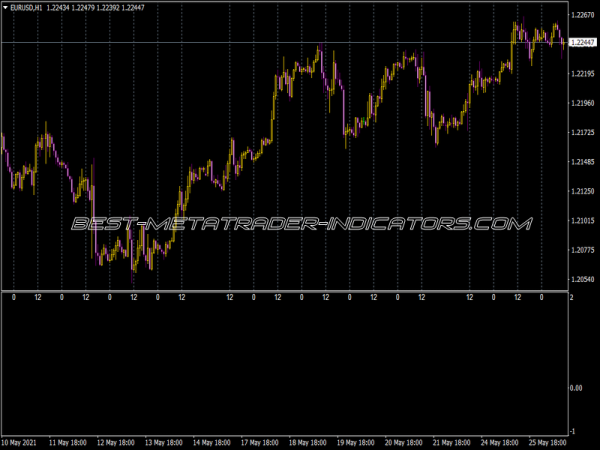The height and width of the screenshot is (450, 600).
Task: Click the 1.21725 price axis label
Action: [583, 133]
